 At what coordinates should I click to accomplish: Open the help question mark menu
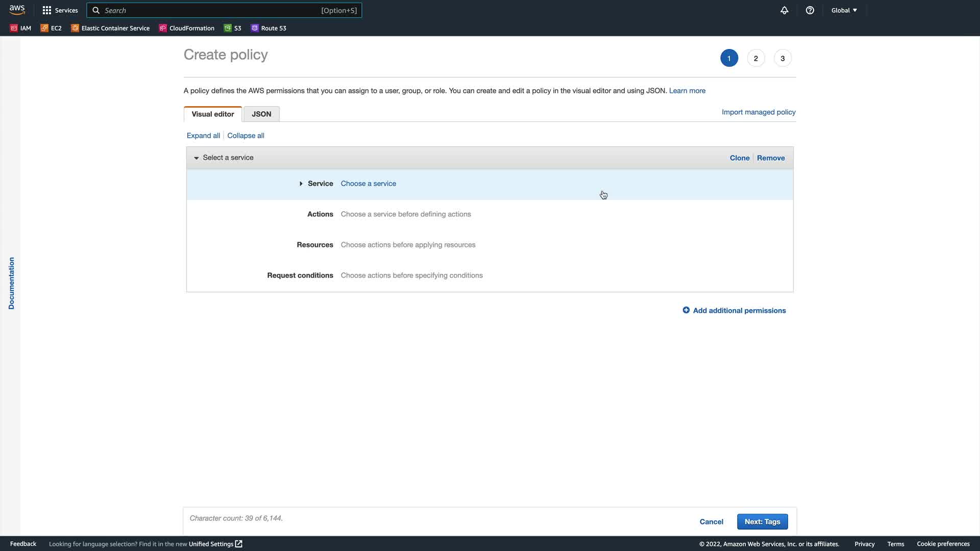[x=810, y=10]
